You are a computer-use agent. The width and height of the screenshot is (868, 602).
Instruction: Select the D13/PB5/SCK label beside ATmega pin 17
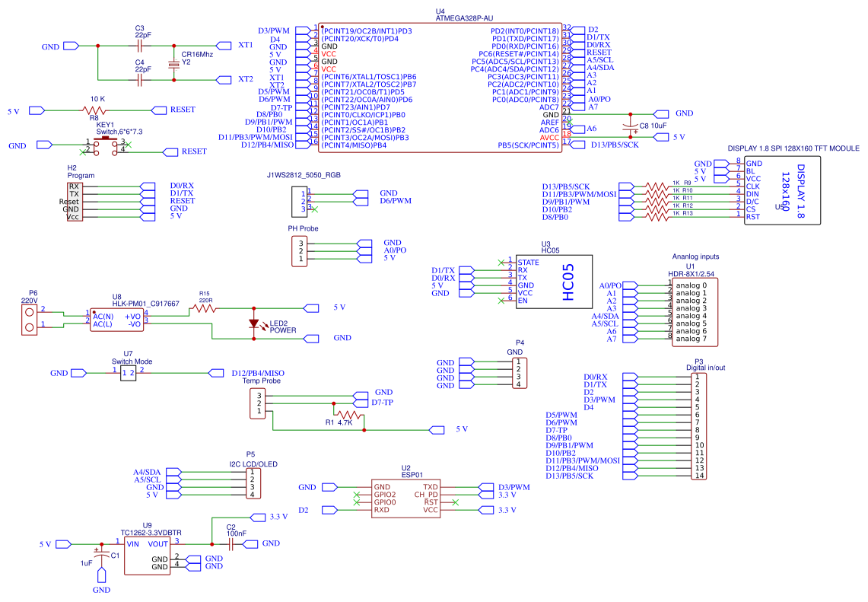pyautogui.click(x=615, y=145)
